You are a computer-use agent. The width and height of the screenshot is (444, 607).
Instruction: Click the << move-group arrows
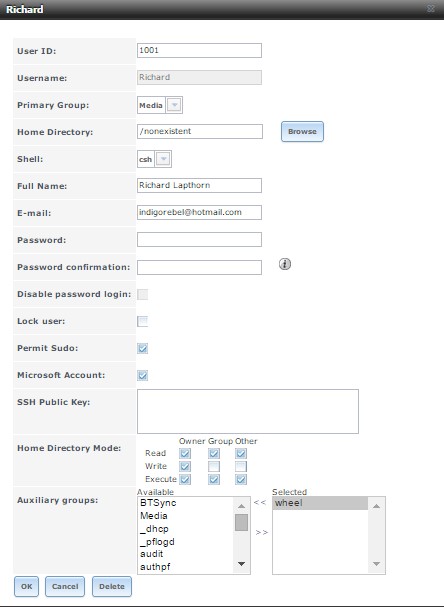tap(260, 502)
